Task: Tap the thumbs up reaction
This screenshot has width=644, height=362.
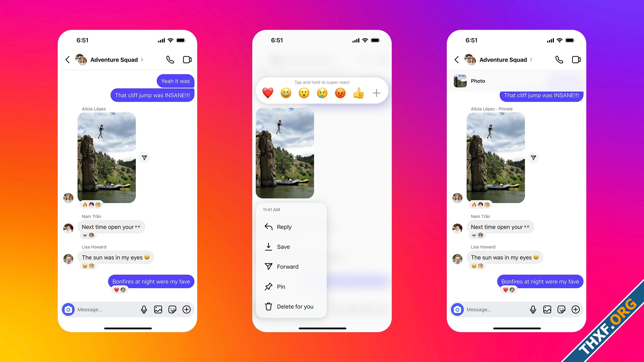Action: (x=358, y=93)
